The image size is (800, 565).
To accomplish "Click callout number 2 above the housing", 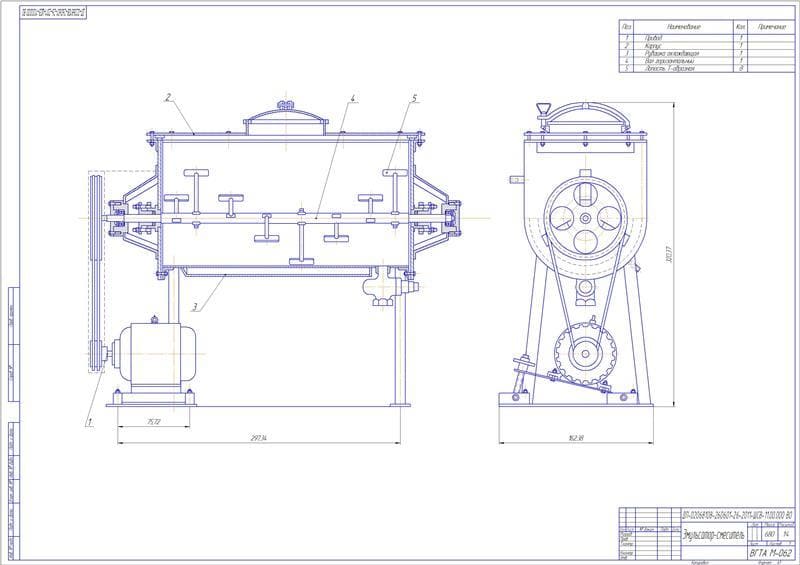I will point(167,97).
